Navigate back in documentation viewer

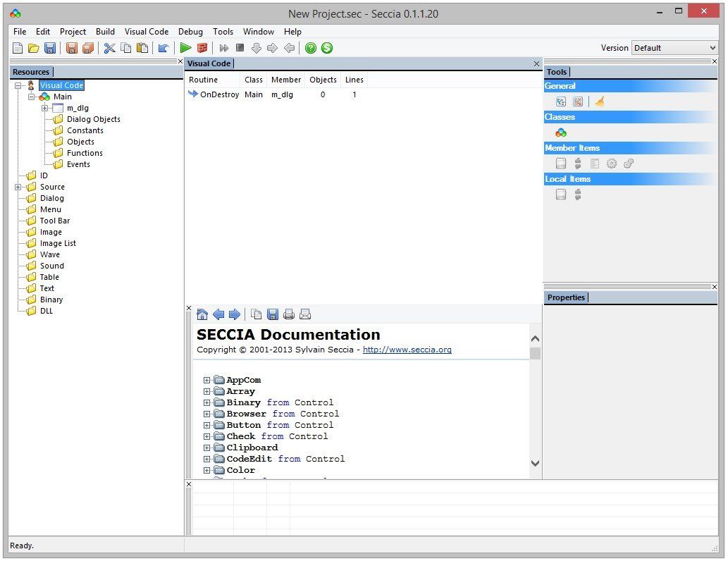[218, 314]
